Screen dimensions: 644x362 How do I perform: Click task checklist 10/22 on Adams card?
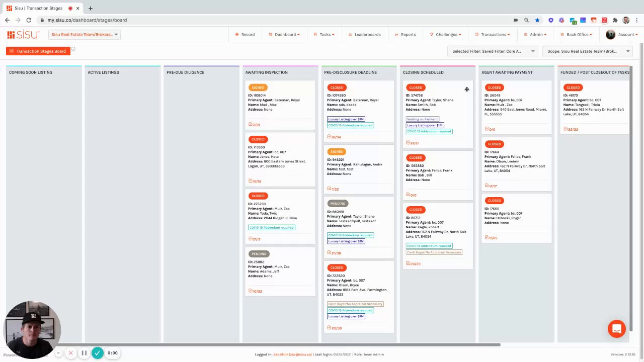tap(255, 291)
